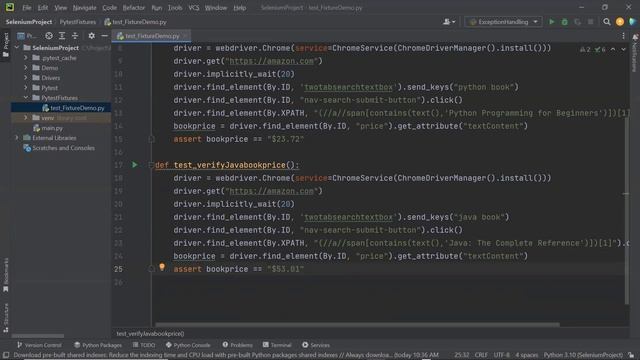640x360 pixels.
Task: Click the vertical editor scrollbar
Action: pos(627,211)
